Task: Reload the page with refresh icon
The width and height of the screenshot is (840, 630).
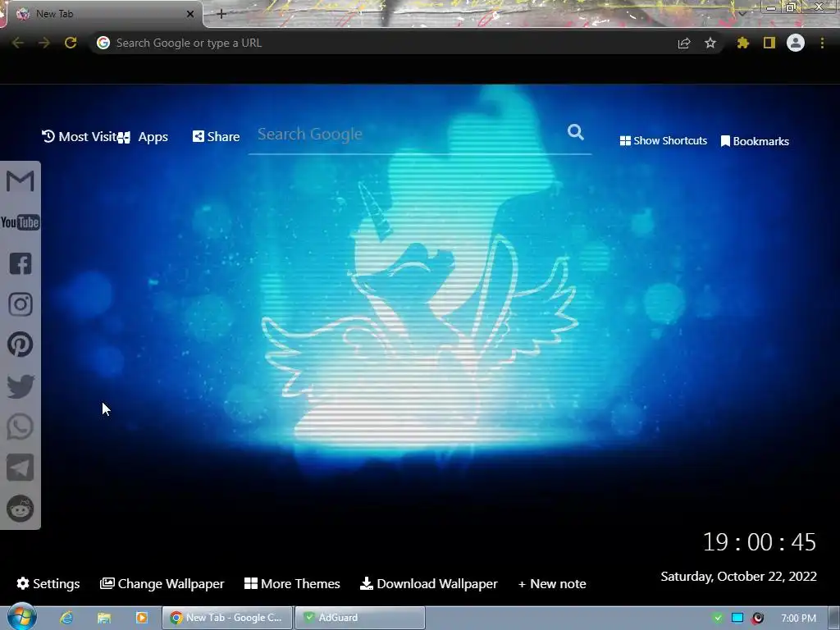Action: point(71,43)
